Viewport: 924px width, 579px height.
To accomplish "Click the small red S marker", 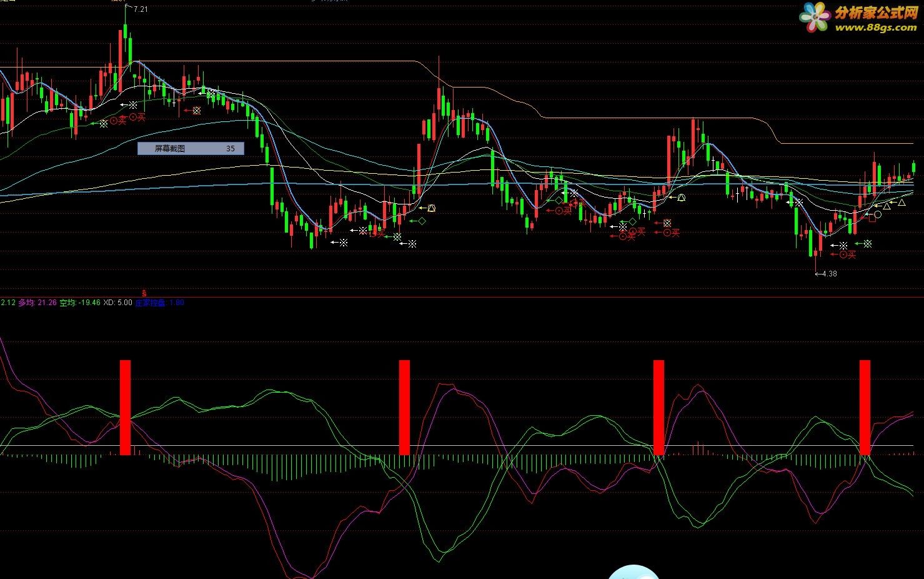I will (x=144, y=293).
